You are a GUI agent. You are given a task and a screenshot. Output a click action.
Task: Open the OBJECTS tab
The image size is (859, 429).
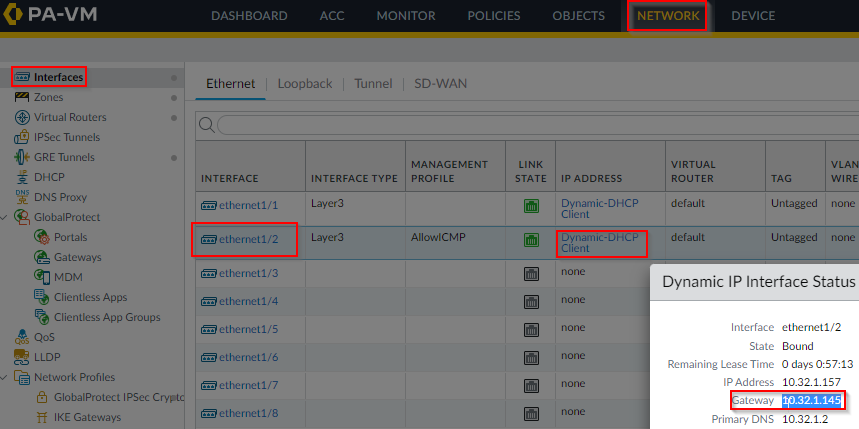[x=579, y=16]
